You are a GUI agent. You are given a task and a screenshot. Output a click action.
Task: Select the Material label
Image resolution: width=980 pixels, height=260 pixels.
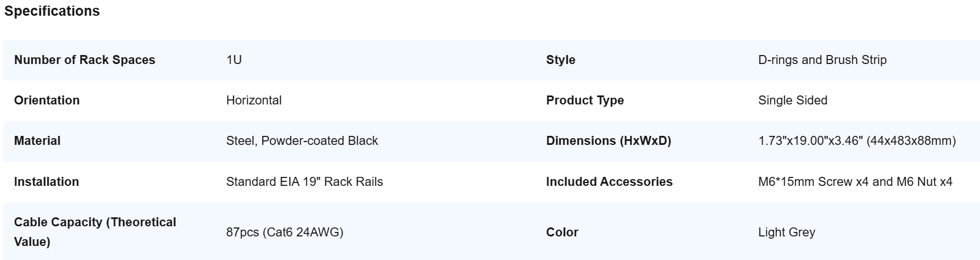37,141
